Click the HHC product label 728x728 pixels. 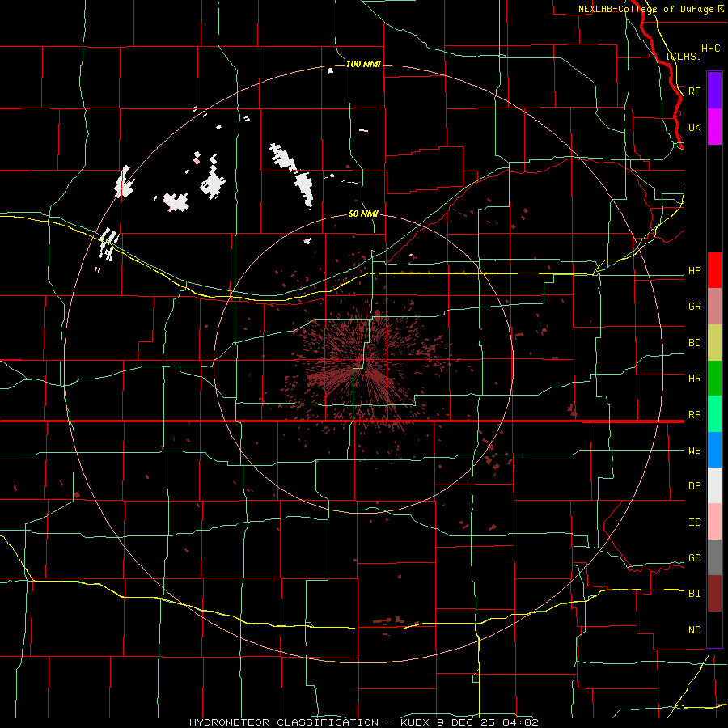click(x=710, y=49)
